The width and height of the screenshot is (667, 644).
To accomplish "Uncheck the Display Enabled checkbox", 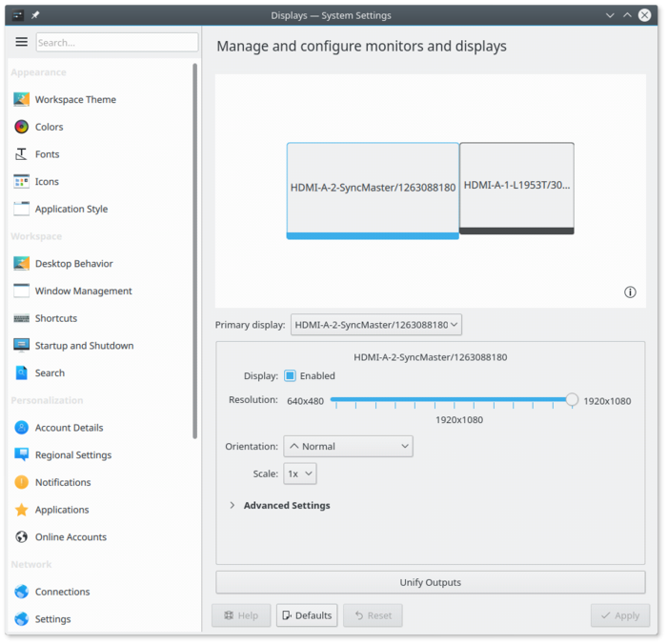I will point(290,375).
